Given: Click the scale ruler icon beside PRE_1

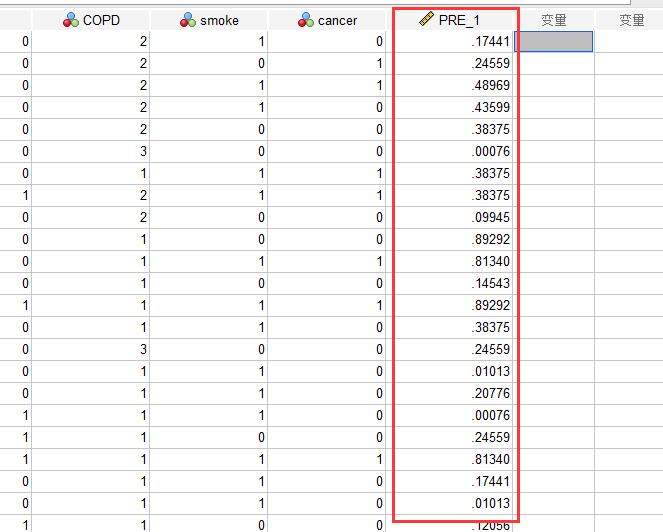Looking at the screenshot, I should (x=426, y=19).
